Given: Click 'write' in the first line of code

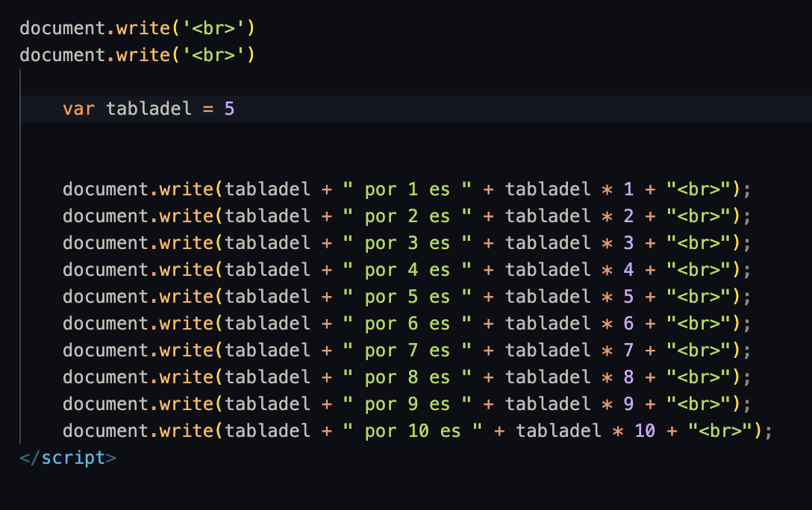Looking at the screenshot, I should coord(143,28).
